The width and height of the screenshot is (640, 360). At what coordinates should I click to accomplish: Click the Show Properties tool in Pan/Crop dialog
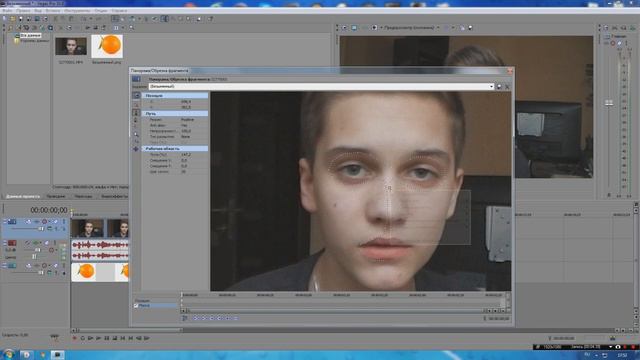tap(136, 95)
